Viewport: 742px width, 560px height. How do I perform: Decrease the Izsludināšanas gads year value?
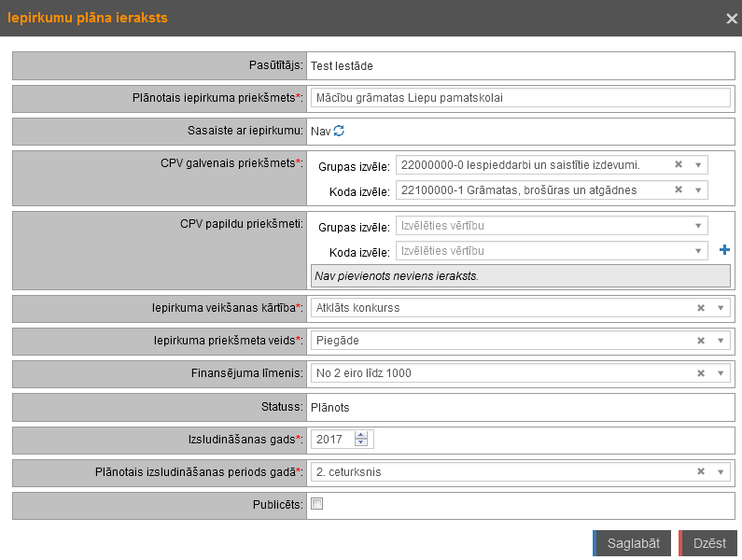(x=361, y=443)
